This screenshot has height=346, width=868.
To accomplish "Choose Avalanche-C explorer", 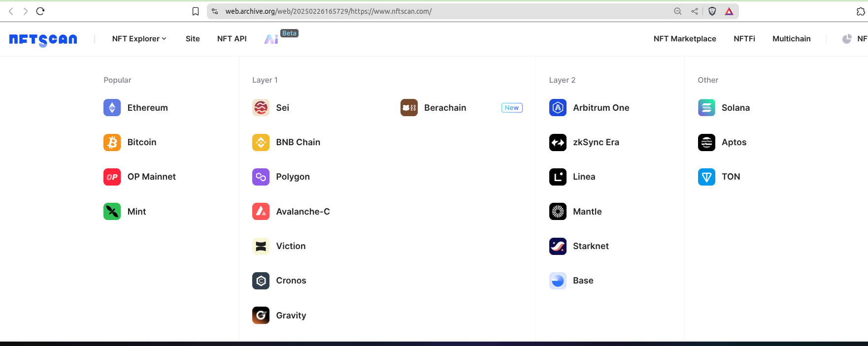I will (x=303, y=212).
